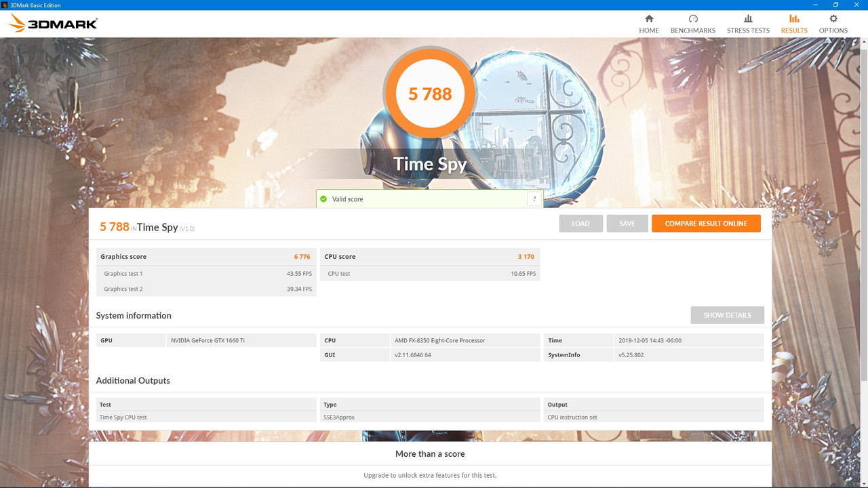
Task: Click the Time Spy banner title
Action: point(430,165)
